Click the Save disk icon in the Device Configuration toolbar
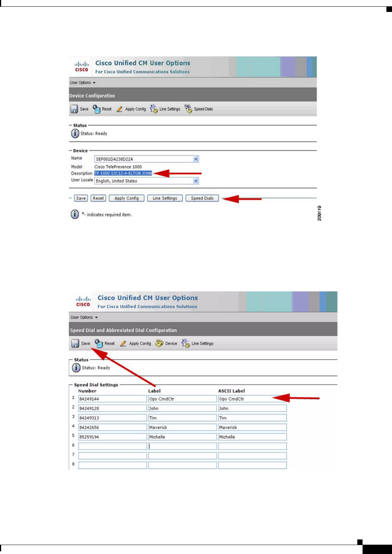This screenshot has height=554, width=392. [74, 109]
